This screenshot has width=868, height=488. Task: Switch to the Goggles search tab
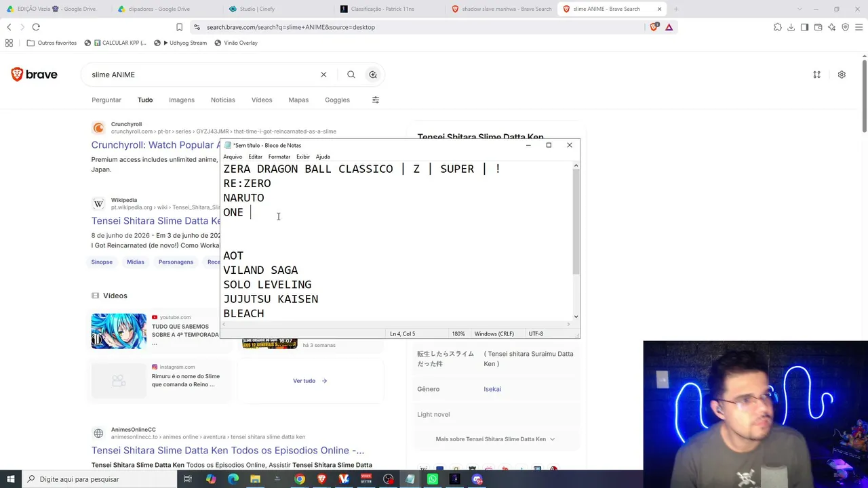point(337,100)
